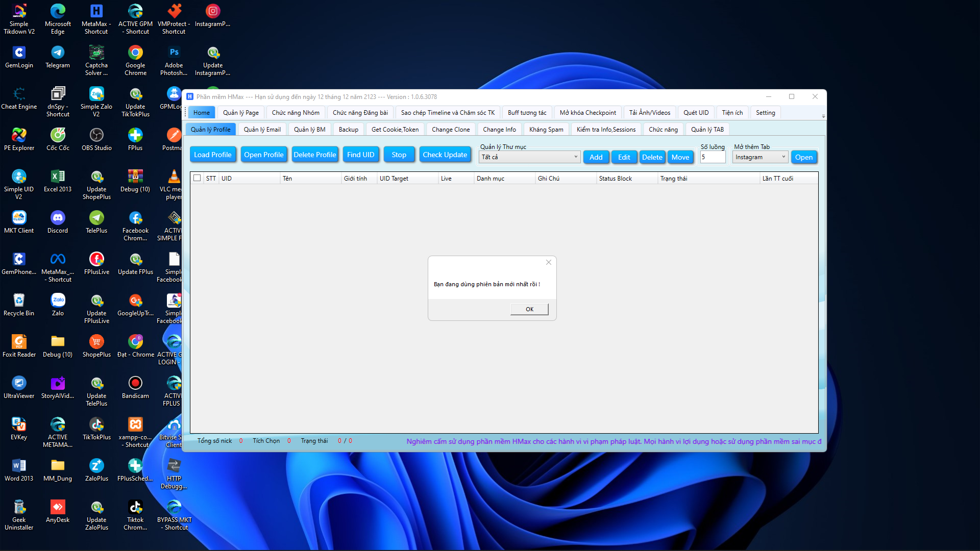Click the Delete Profile button
This screenshot has width=980, height=551.
click(x=315, y=155)
